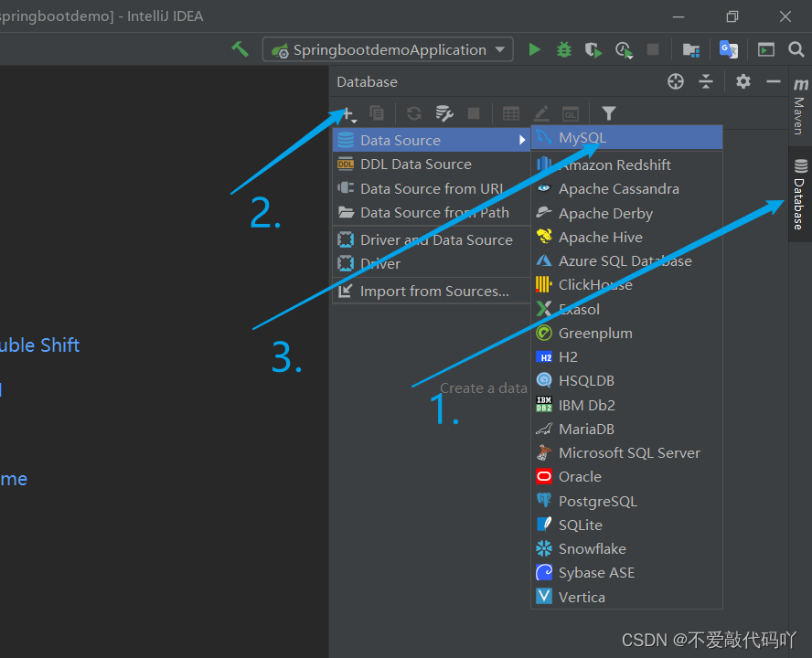Click the gray Stop square in main toolbar
The height and width of the screenshot is (658, 812).
[653, 49]
